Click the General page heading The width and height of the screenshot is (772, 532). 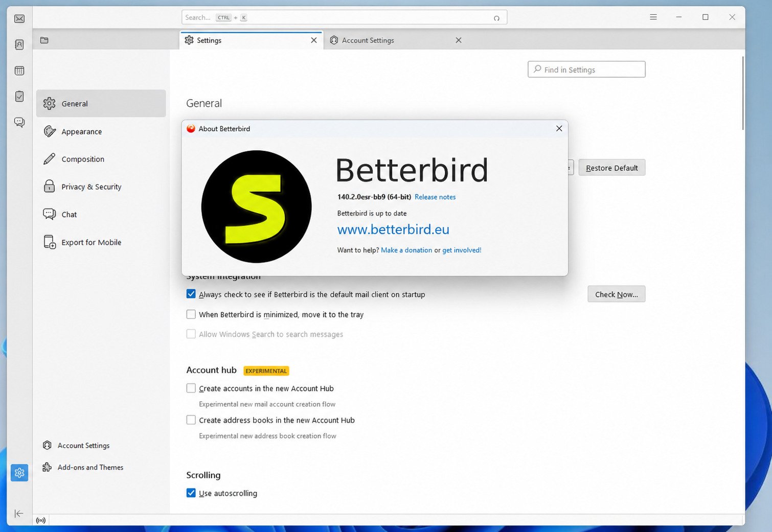[x=204, y=103]
